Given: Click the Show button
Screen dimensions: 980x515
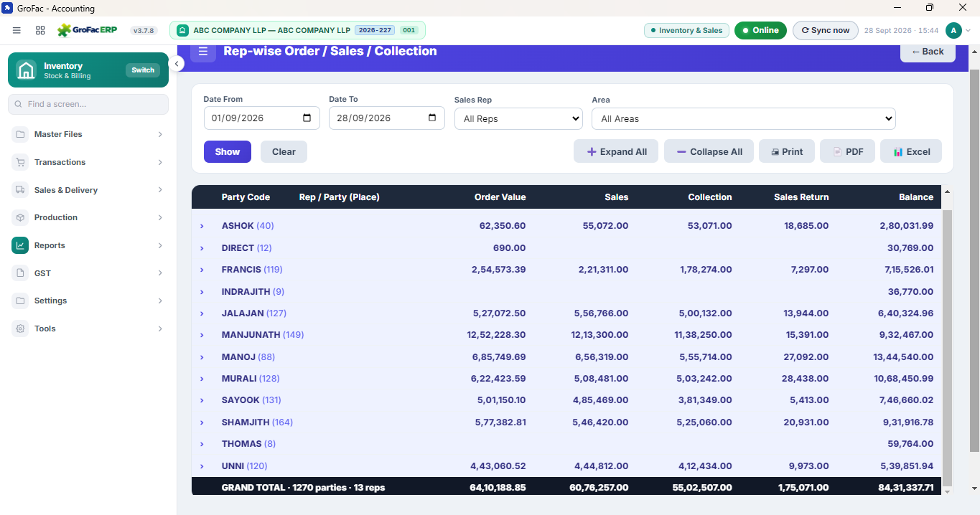Looking at the screenshot, I should (x=228, y=151).
